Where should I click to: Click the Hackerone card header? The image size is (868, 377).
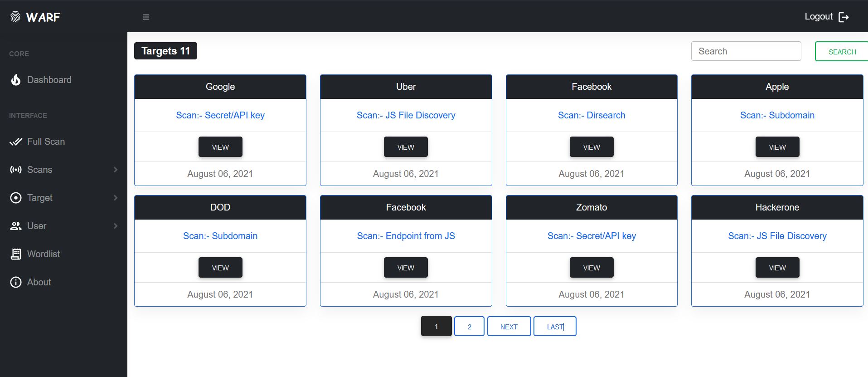point(777,207)
